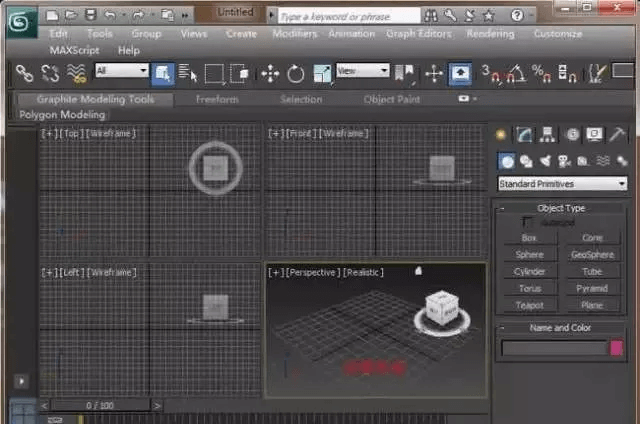Open the reference coordinate View dropdown

coord(362,71)
